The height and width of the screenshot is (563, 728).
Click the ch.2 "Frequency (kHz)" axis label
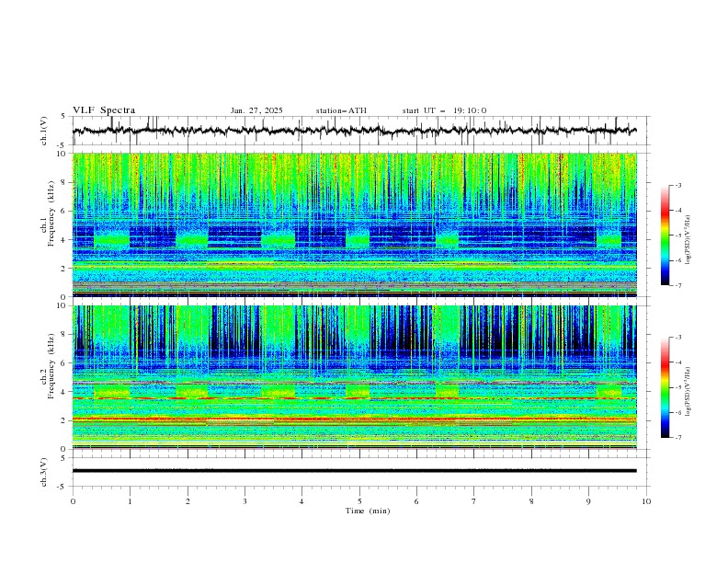click(51, 365)
